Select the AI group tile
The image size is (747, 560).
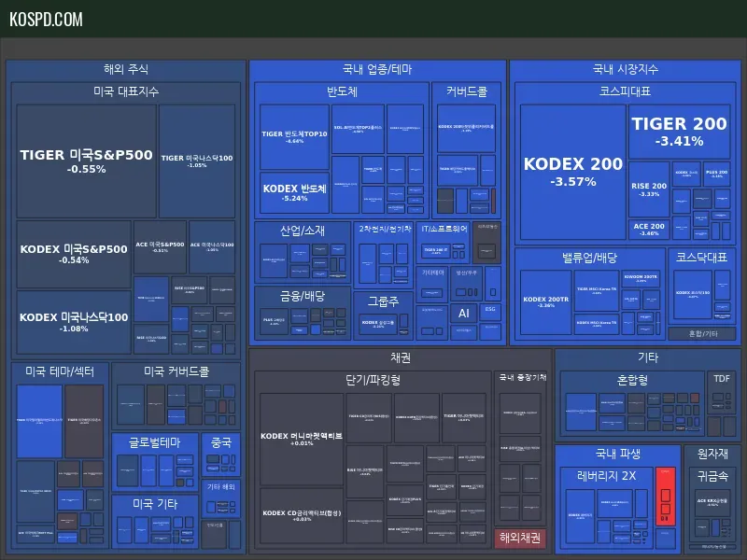[x=464, y=313]
